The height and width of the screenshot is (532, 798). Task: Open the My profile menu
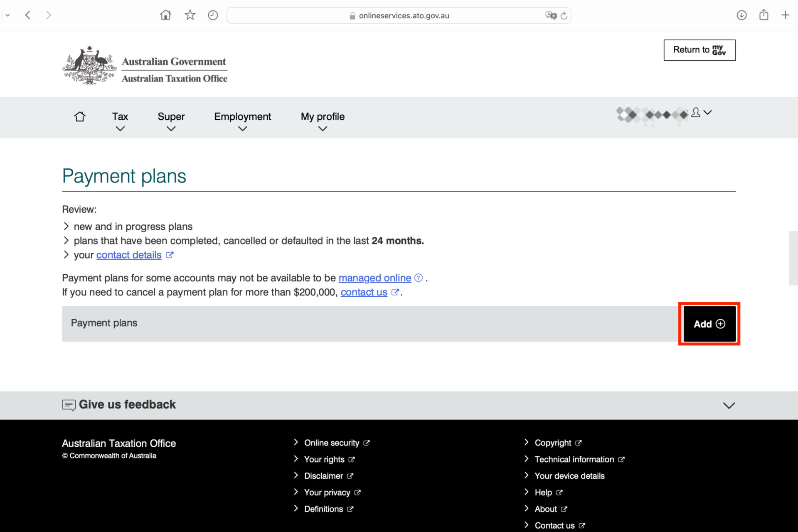point(323,121)
